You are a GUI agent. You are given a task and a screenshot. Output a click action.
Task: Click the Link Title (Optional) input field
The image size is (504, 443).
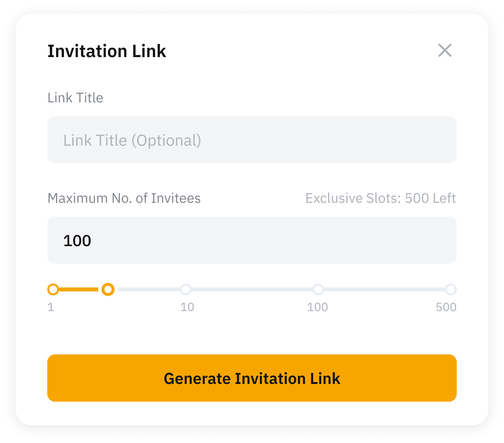click(x=252, y=140)
